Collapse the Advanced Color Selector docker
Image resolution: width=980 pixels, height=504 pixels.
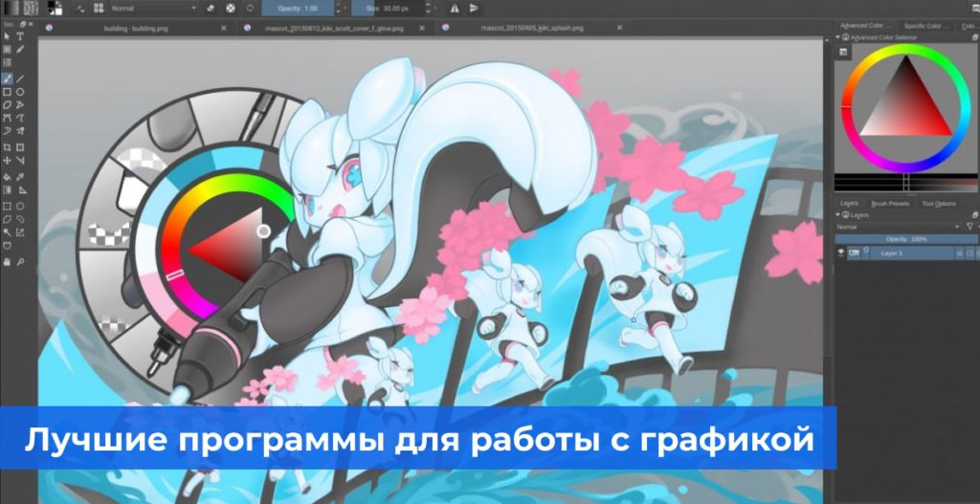pos(837,37)
